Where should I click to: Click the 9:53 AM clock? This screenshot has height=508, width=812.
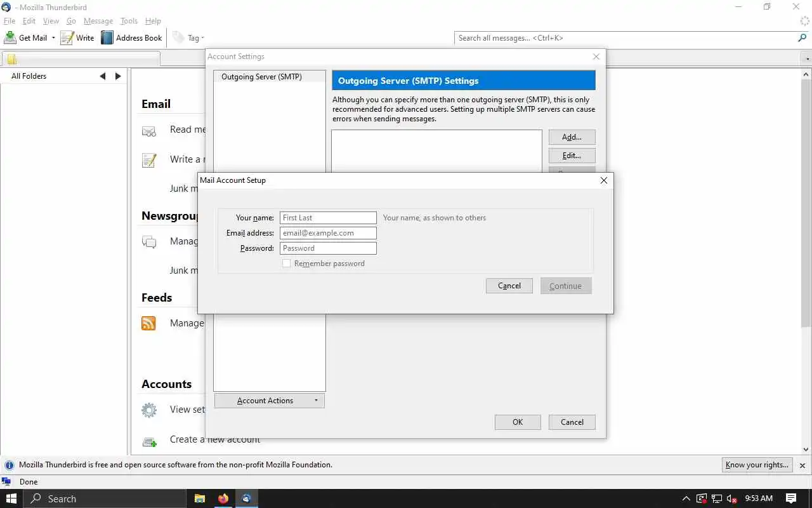point(759,498)
